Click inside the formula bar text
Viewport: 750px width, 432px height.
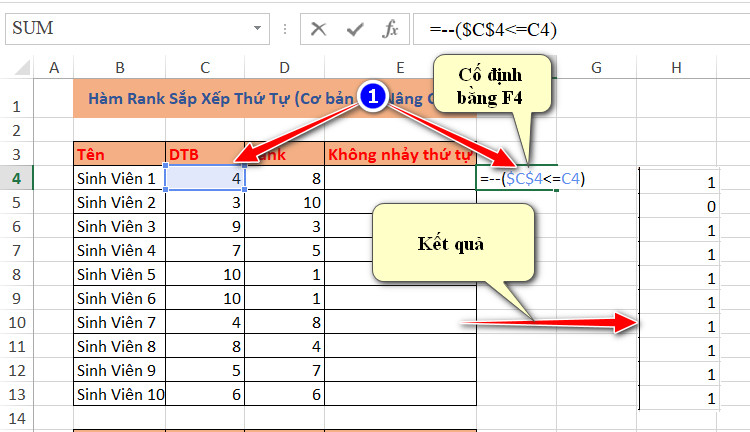point(580,29)
